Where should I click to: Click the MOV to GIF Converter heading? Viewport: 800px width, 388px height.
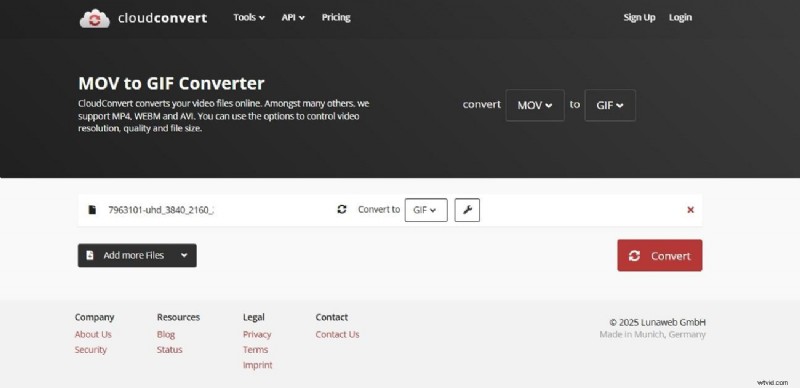coord(171,83)
